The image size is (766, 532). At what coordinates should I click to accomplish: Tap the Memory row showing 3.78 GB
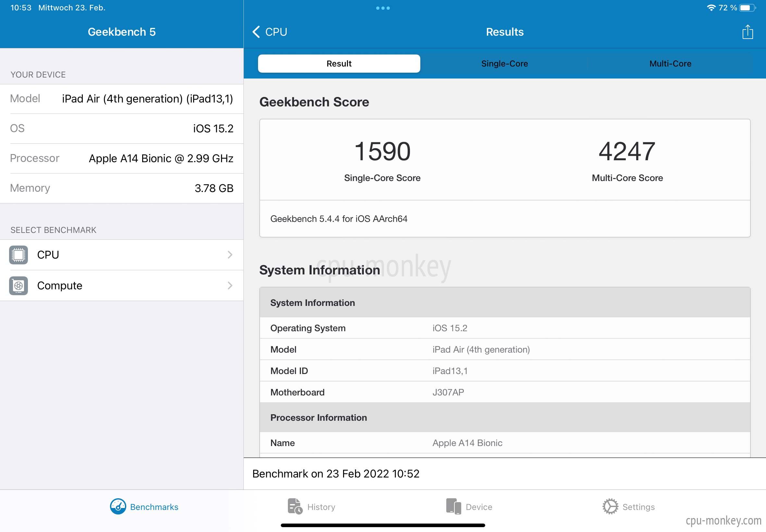[x=122, y=188]
